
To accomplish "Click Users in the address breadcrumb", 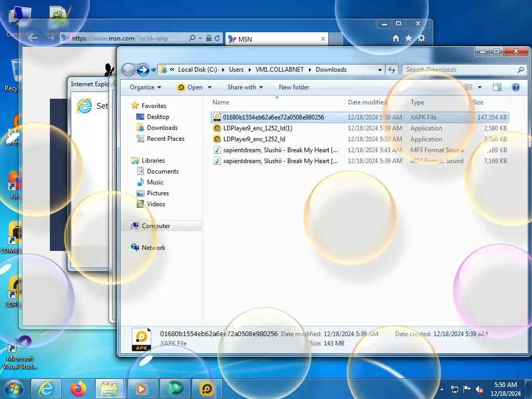I will [236, 70].
